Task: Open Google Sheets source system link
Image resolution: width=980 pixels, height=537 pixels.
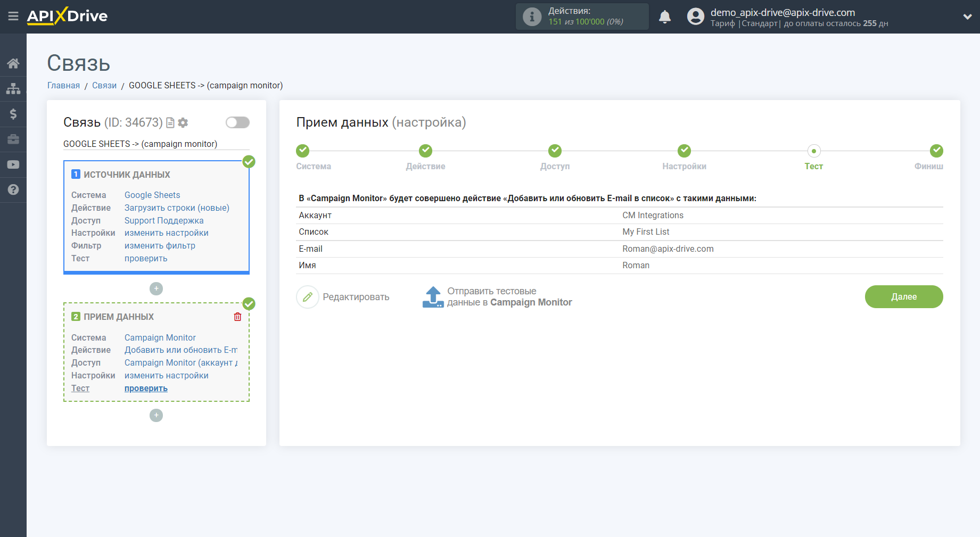Action: pos(152,195)
